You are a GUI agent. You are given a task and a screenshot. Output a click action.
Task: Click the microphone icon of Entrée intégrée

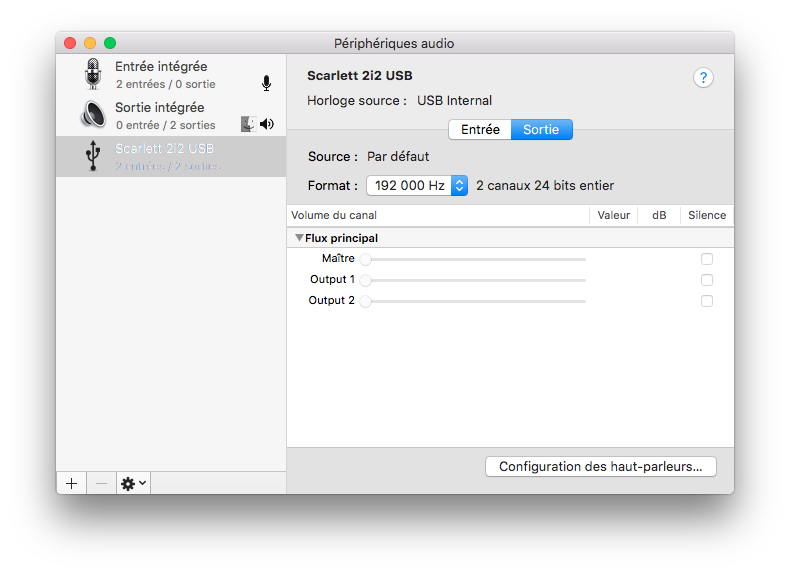[x=93, y=74]
